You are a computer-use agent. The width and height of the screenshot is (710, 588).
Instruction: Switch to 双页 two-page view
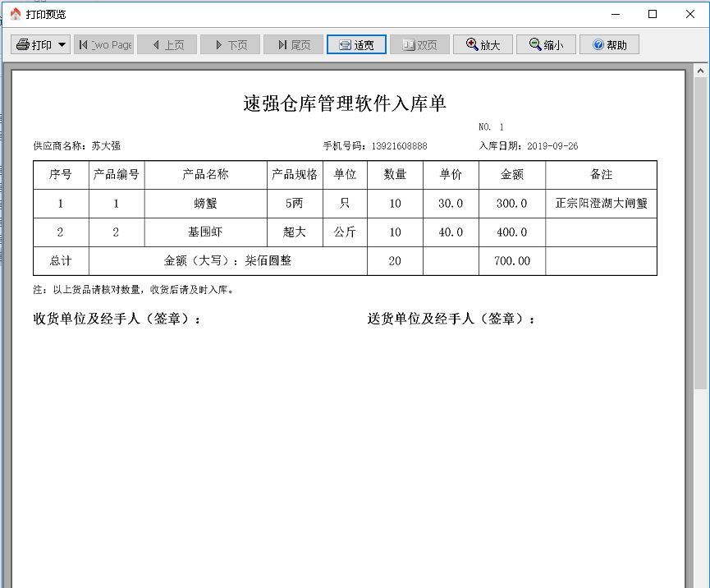click(419, 44)
